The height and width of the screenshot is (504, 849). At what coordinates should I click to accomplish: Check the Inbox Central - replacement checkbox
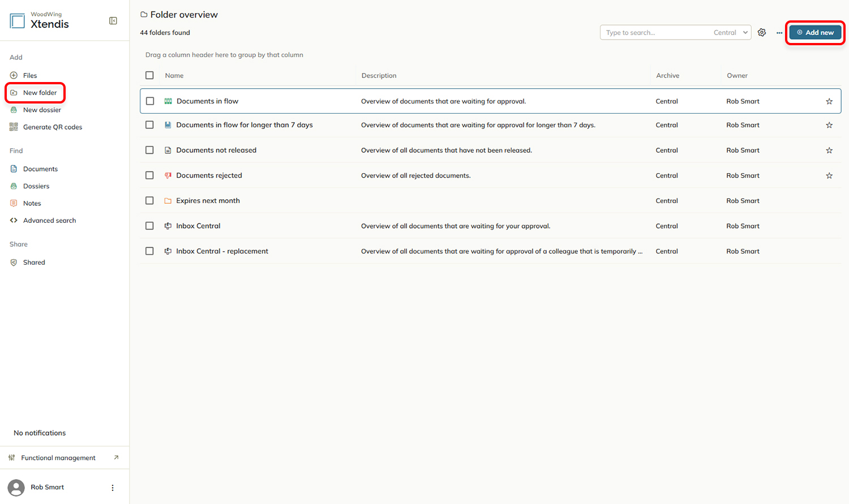click(x=149, y=251)
